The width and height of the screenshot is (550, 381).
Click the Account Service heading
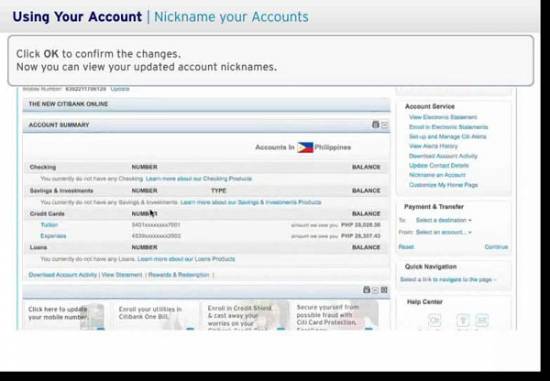[x=430, y=106]
